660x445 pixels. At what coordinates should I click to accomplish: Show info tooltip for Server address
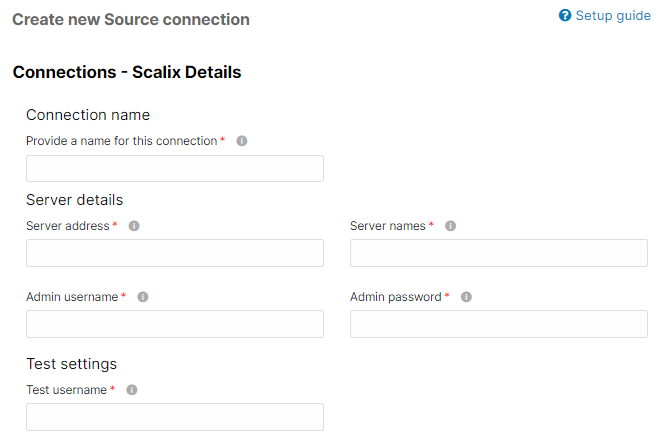pos(134,226)
